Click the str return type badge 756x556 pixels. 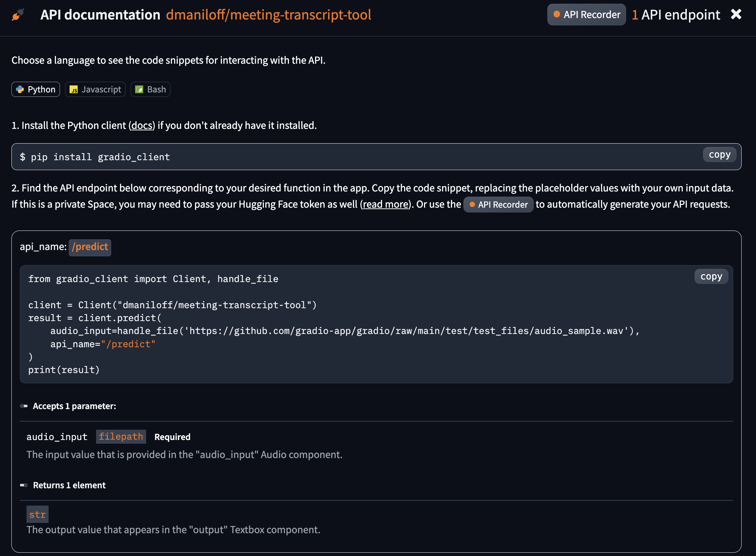pyautogui.click(x=38, y=514)
